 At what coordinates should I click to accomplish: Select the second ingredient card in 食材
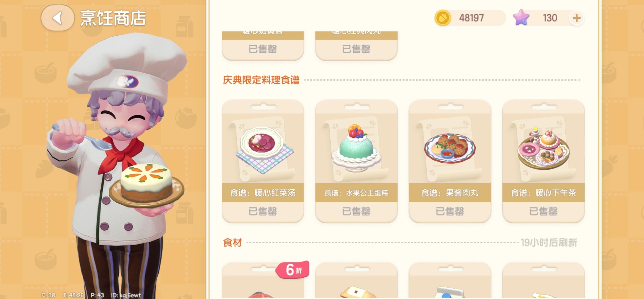pyautogui.click(x=356, y=280)
